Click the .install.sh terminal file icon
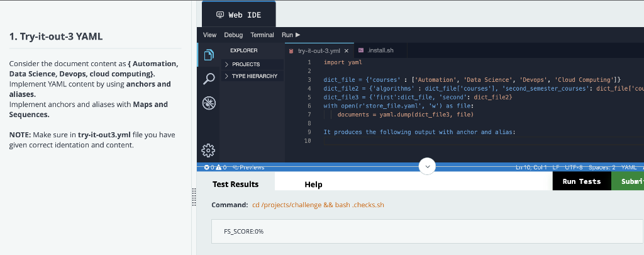Viewport: 644px width, 255px height. 361,50
